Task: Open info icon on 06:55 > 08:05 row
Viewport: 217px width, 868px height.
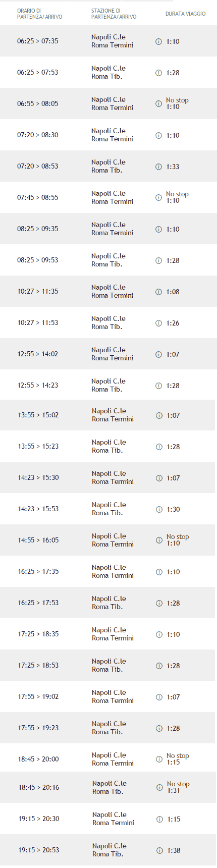Action: click(x=158, y=104)
